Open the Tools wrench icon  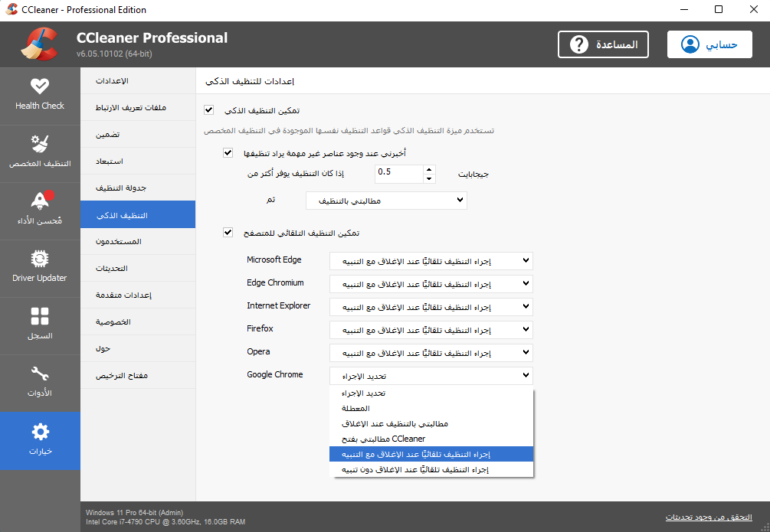pos(39,374)
